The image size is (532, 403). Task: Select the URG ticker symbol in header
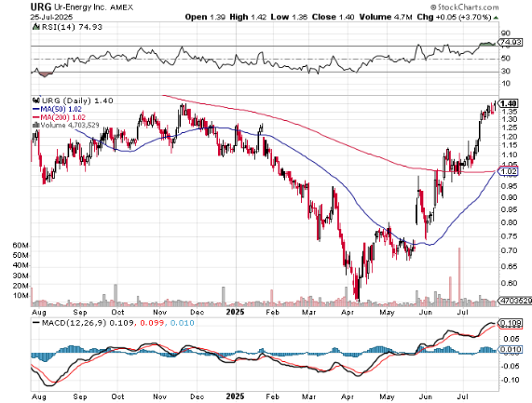(41, 7)
